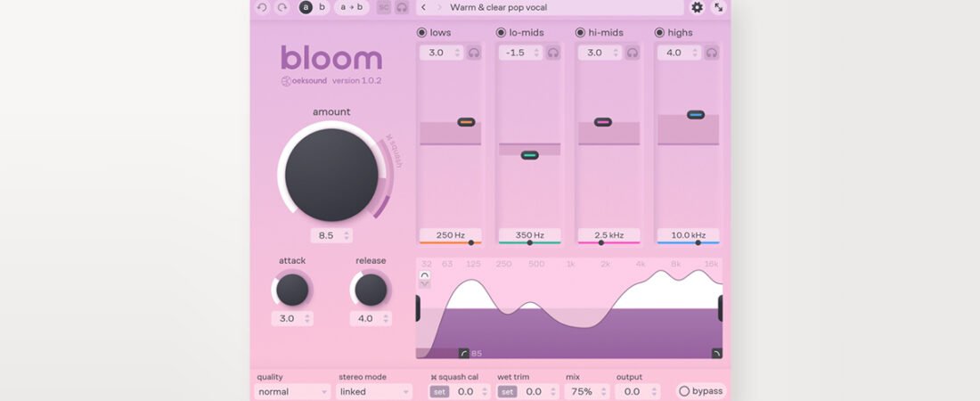The width and height of the screenshot is (980, 401).
Task: Click the 350 Hz frequency field
Action: click(530, 235)
